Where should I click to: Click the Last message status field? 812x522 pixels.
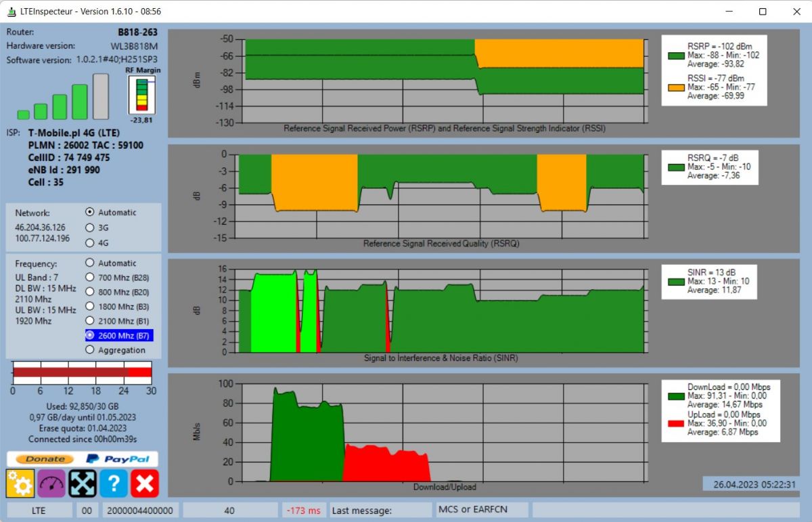coord(380,510)
